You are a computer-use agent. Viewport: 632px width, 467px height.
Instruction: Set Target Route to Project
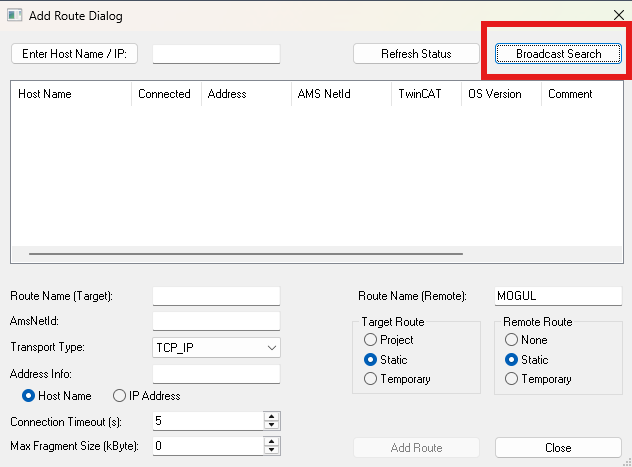click(371, 340)
